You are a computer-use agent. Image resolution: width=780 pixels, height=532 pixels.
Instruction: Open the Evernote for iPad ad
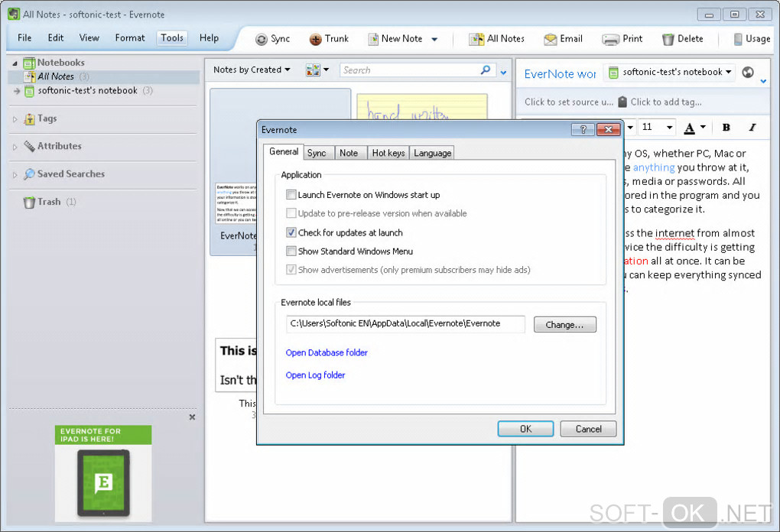tap(103, 473)
